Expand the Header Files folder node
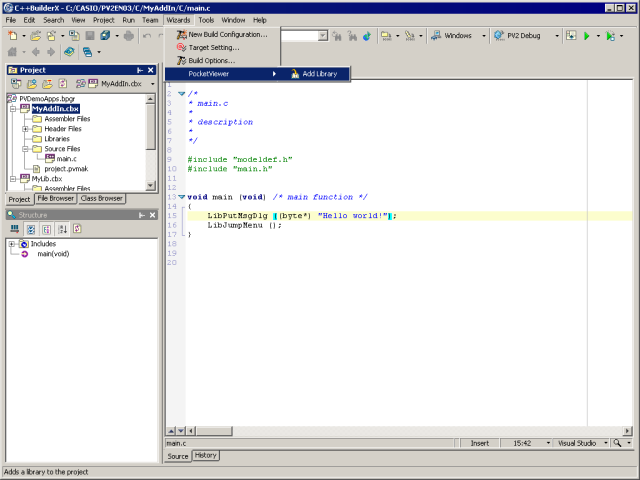 click(x=25, y=129)
